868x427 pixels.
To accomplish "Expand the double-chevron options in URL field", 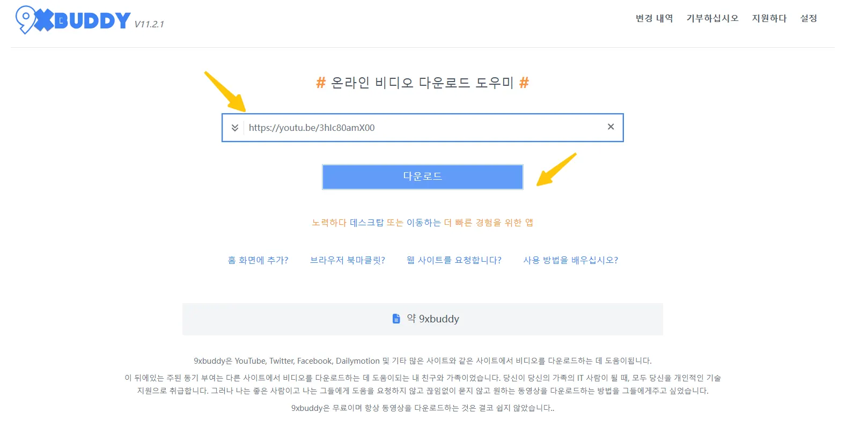I will (x=235, y=128).
